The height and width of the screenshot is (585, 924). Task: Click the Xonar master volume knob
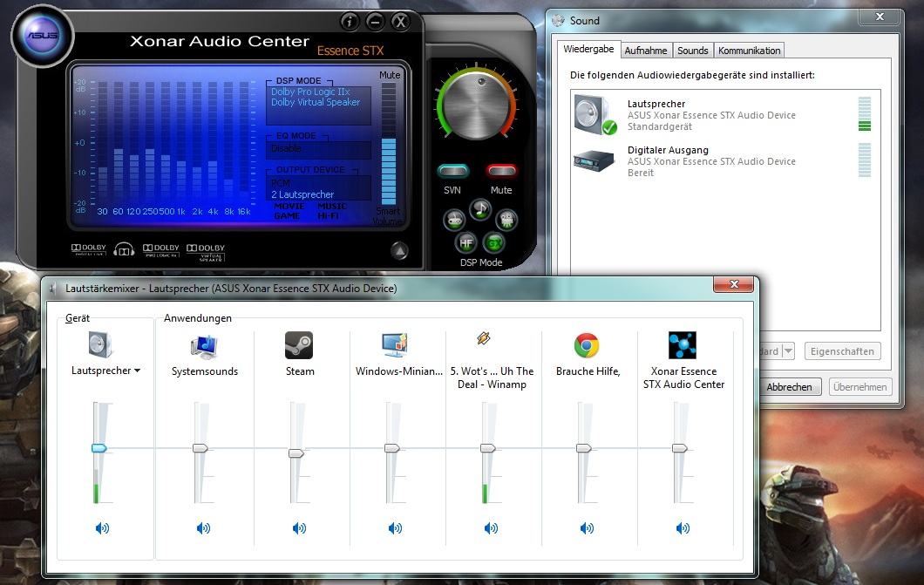tap(476, 105)
